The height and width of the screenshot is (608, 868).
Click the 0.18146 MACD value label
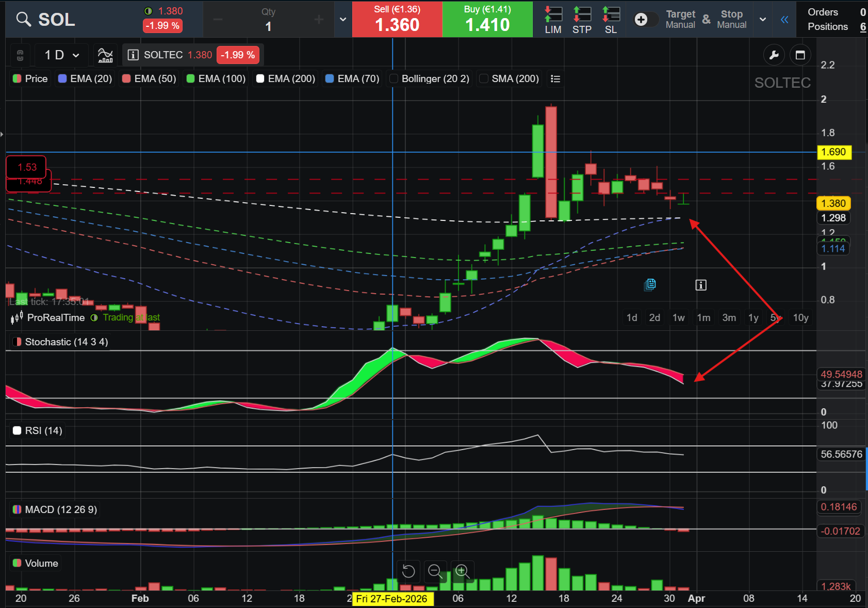pyautogui.click(x=839, y=507)
